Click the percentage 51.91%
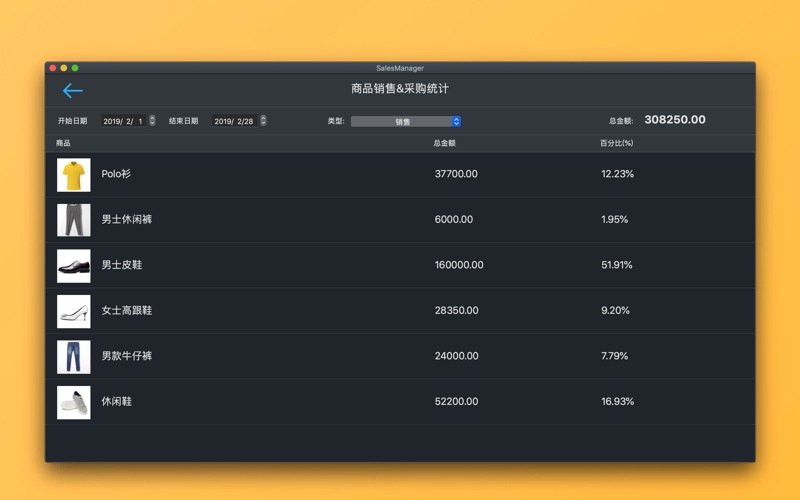 click(616, 265)
